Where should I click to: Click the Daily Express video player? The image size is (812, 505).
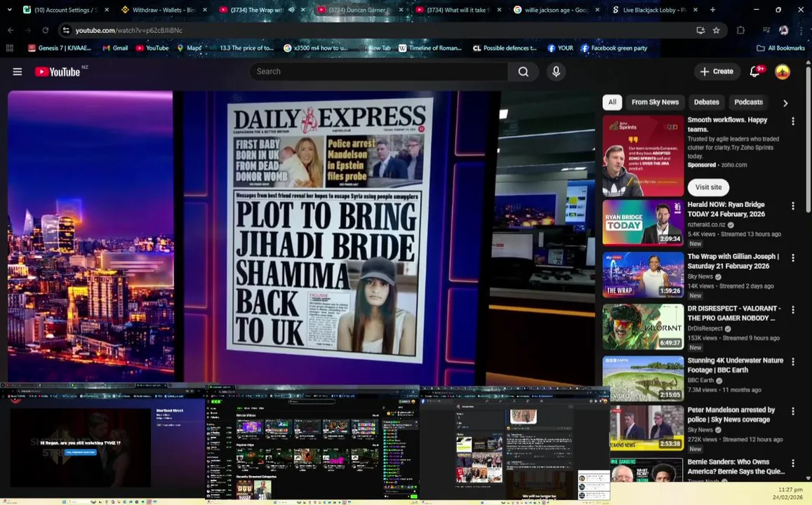coord(301,238)
